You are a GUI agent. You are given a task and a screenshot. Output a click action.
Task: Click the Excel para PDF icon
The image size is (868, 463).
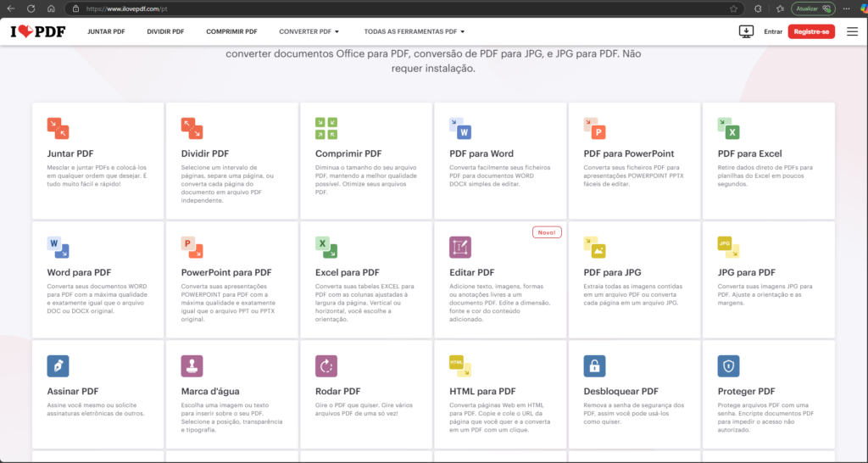click(326, 247)
